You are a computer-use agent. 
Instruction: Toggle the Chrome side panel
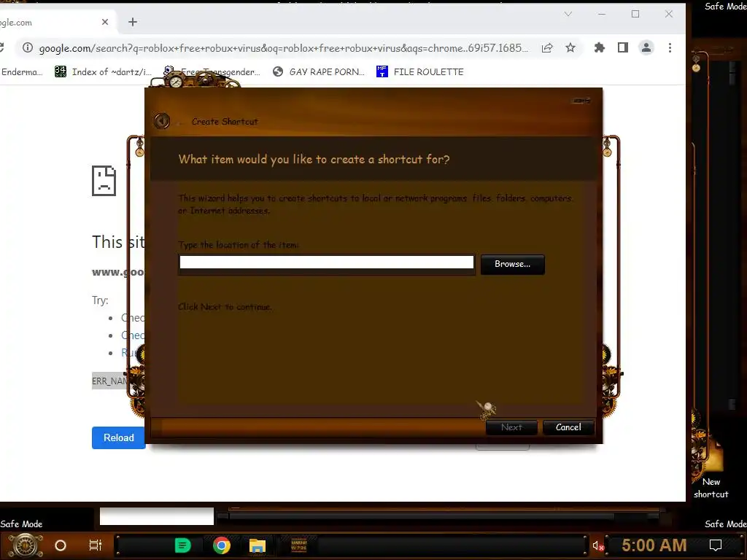click(623, 47)
